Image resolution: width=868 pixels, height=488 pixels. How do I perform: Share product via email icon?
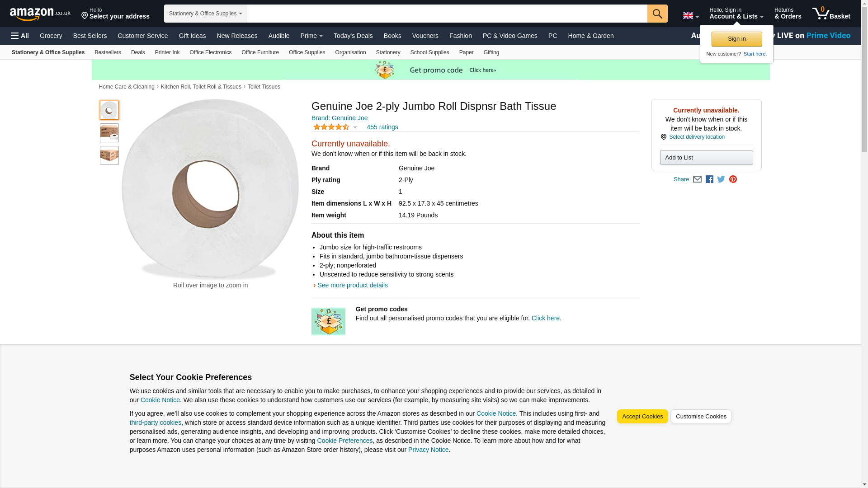coord(697,179)
